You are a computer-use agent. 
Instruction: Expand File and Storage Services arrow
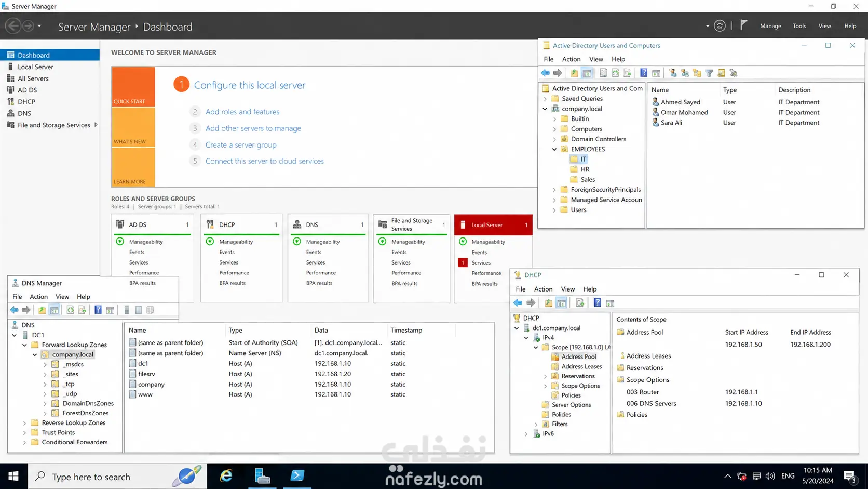[x=96, y=125]
